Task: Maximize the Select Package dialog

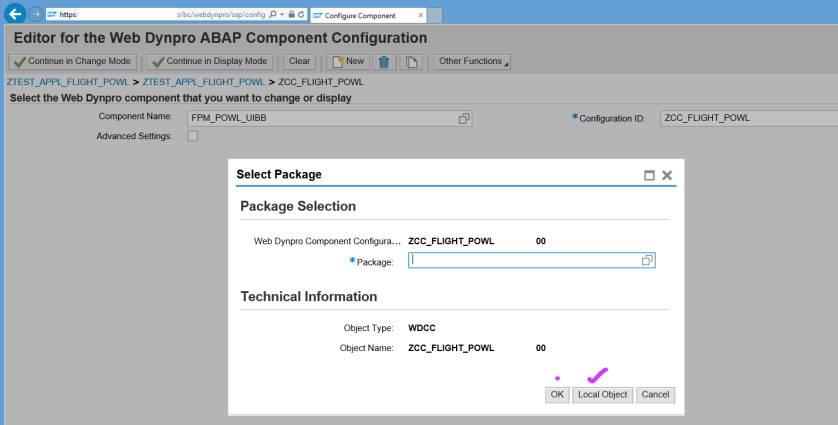Action: pyautogui.click(x=649, y=175)
